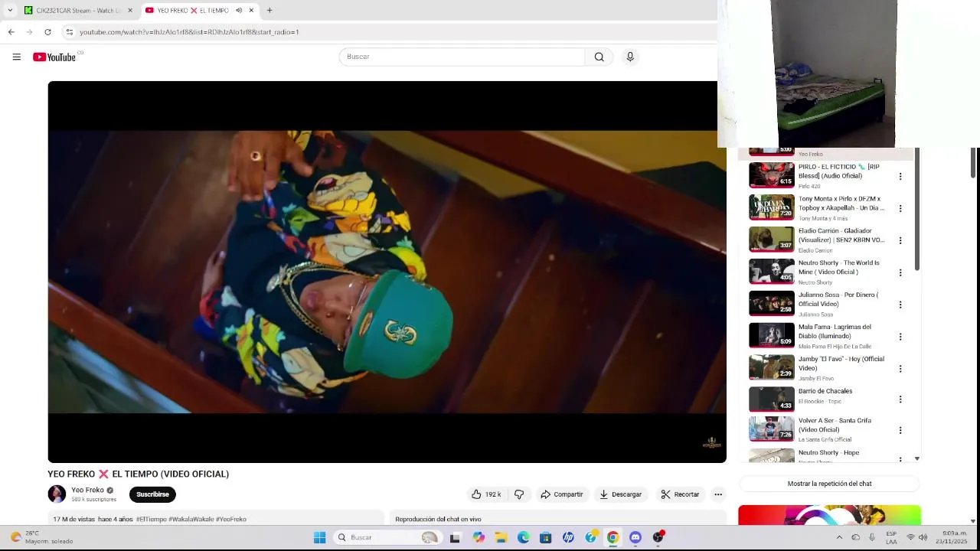Click Eladio Carrión Gladiador thumbnail
The width and height of the screenshot is (980, 551).
coord(771,240)
